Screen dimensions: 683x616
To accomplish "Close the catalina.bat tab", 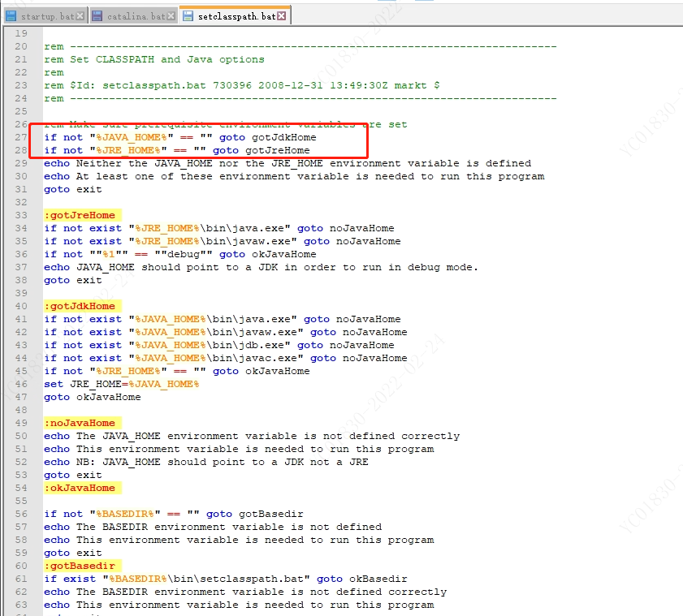I will point(171,16).
